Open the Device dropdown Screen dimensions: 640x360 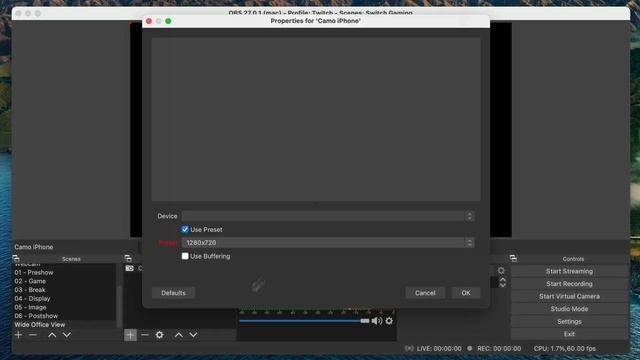coord(328,216)
